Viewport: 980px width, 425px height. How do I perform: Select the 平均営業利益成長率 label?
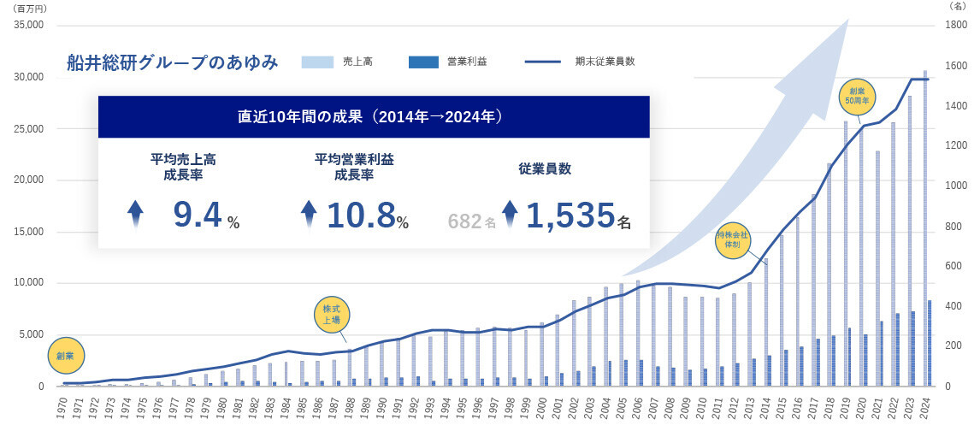click(354, 167)
